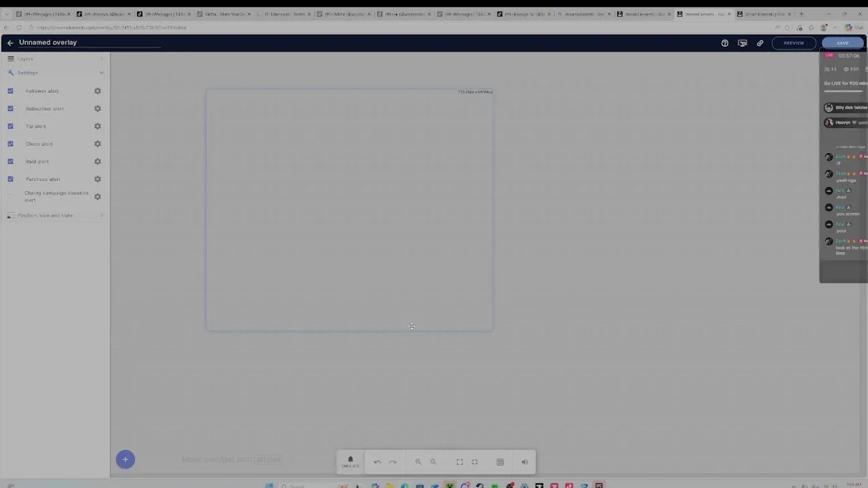Open Follower alert gear settings
Image resolution: width=868 pixels, height=488 pixels.
(98, 91)
